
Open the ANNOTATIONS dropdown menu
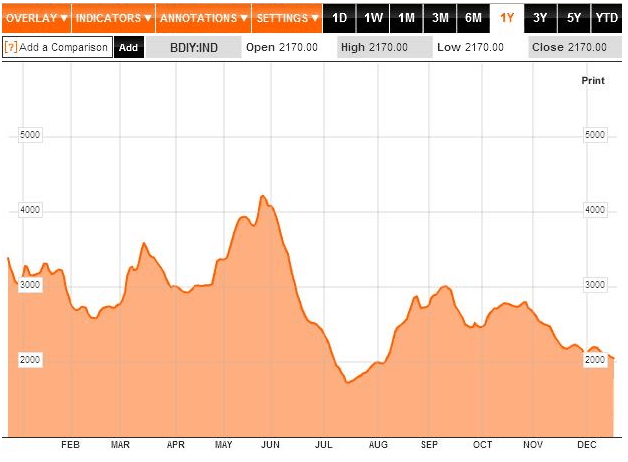point(203,18)
